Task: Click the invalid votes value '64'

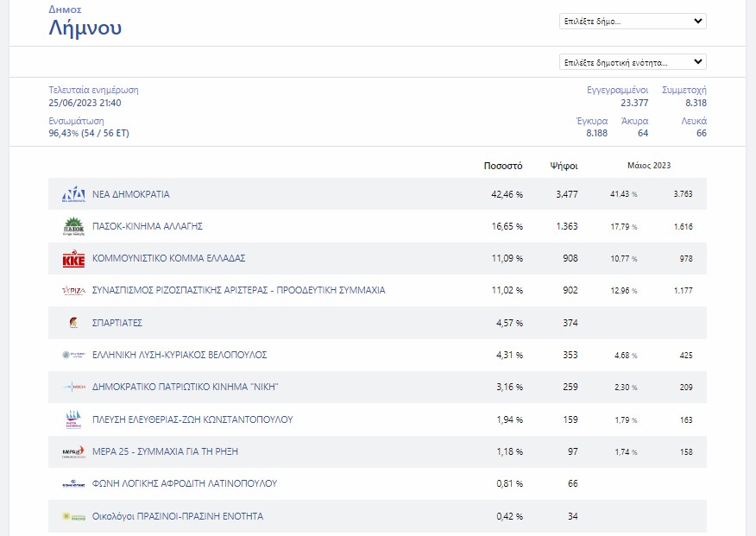Action: [643, 133]
